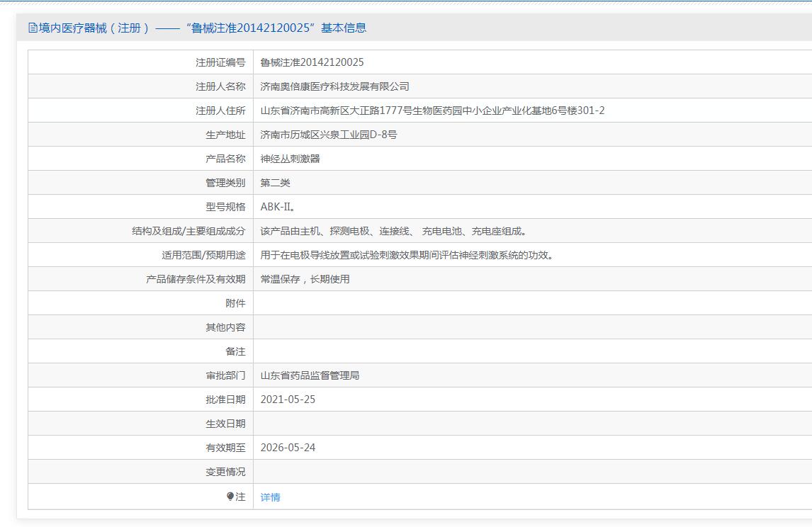Select the model specification ABK-II value
Image resolution: width=812 pixels, height=527 pixels.
point(277,207)
